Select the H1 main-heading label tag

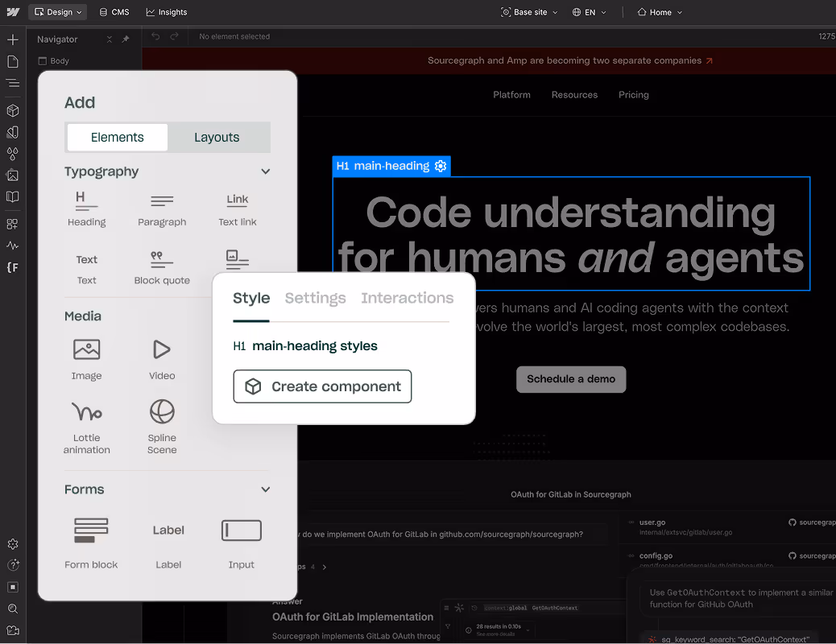(x=391, y=166)
